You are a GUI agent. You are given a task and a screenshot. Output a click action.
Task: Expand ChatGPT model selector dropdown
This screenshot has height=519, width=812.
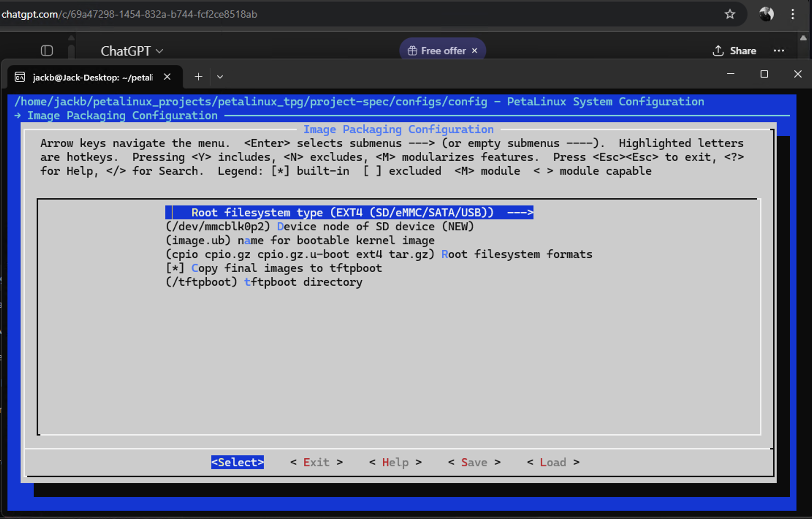click(x=132, y=51)
